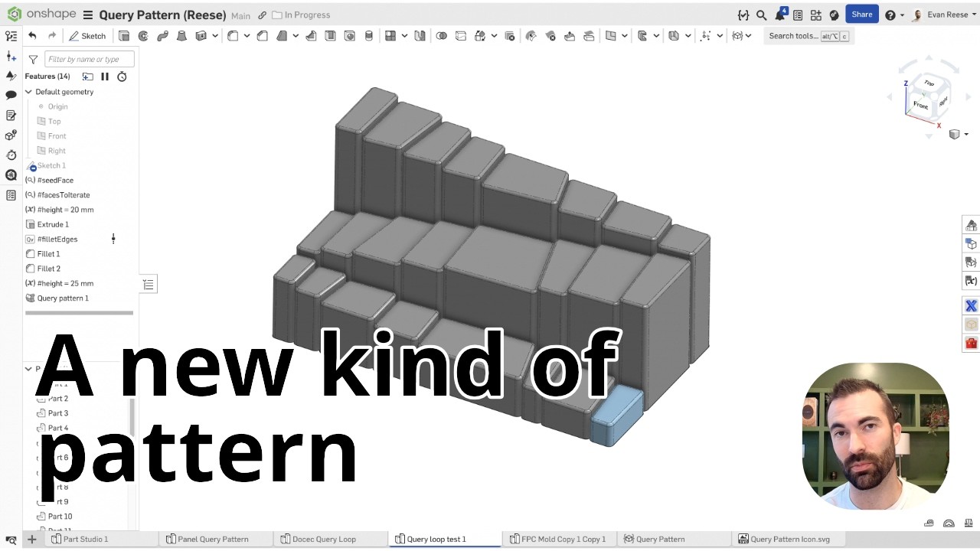Select the Hole tool
Image resolution: width=980 pixels, height=551 pixels.
click(350, 36)
